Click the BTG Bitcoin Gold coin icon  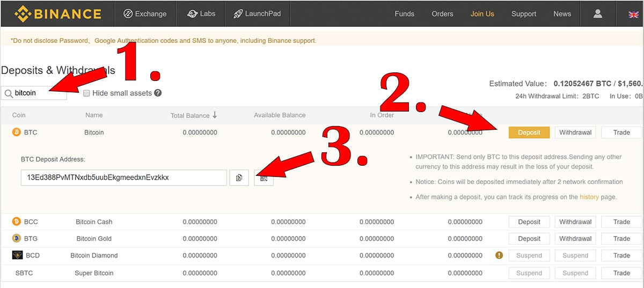pyautogui.click(x=16, y=238)
